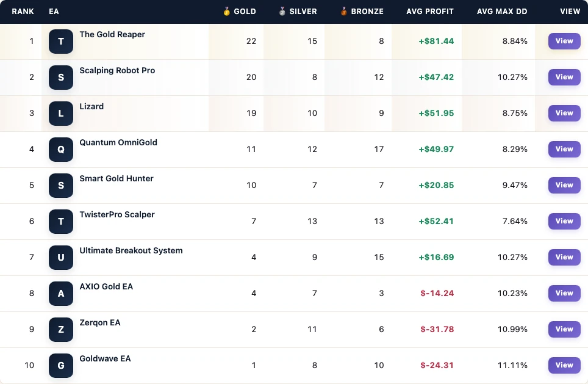The height and width of the screenshot is (384, 588).
Task: Click View for TwisterPro Scalper
Action: [564, 221]
